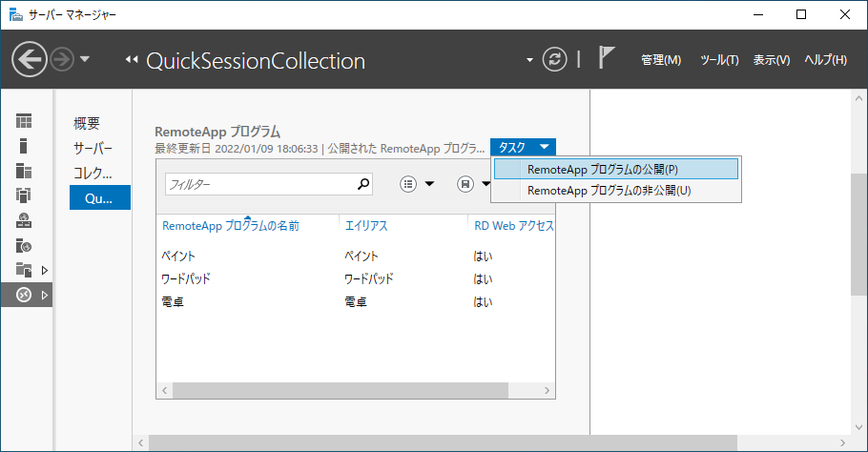The height and width of the screenshot is (452, 868).
Task: Open the All Servers sidebar icon
Action: [24, 171]
